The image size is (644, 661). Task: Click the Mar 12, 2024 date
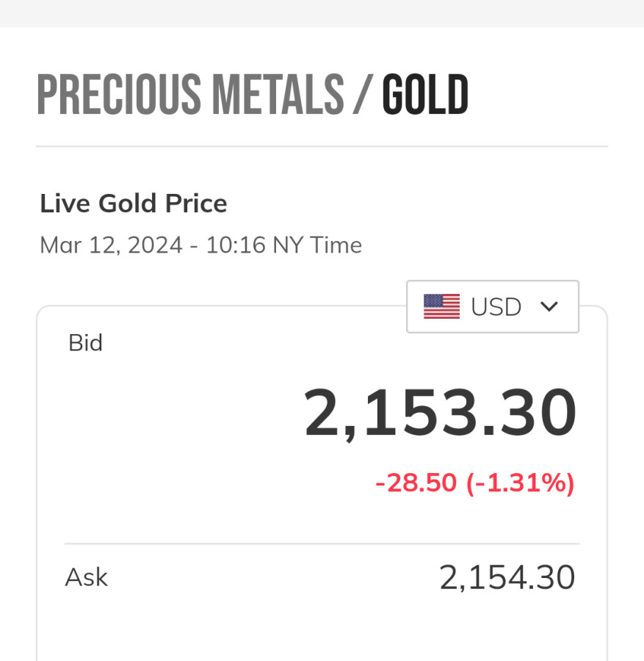tap(111, 245)
